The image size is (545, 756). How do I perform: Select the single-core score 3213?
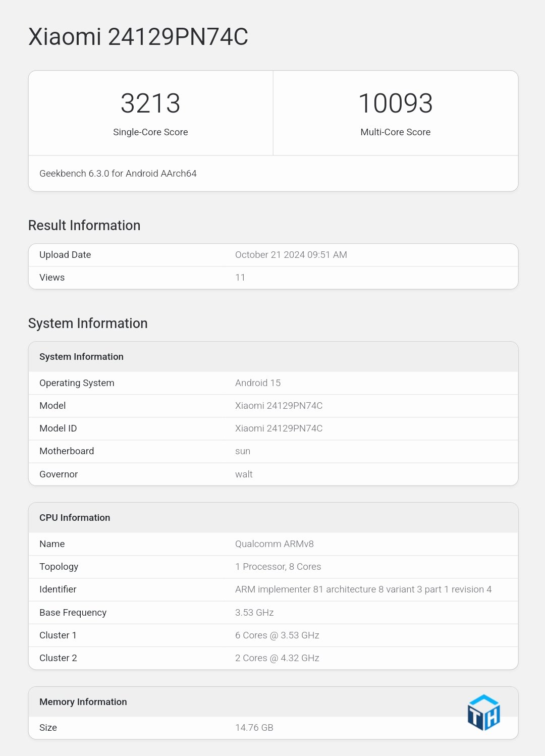[x=150, y=103]
